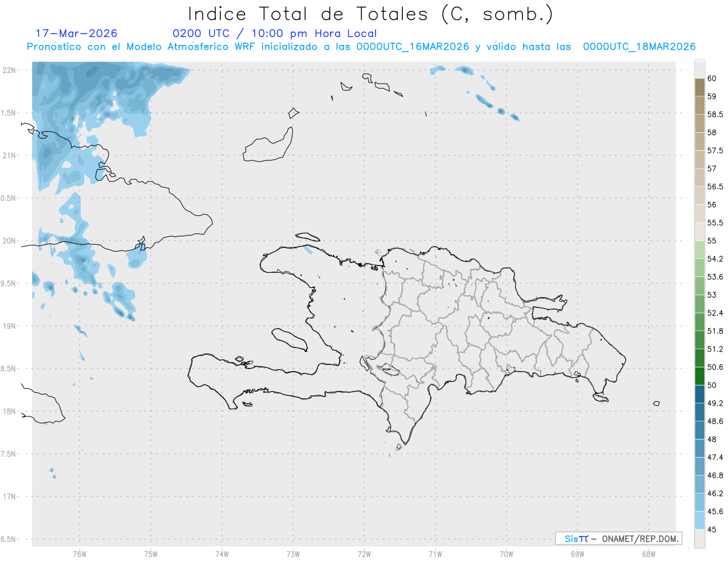
Task: Click the colorbar value "54.2"
Action: (715, 259)
